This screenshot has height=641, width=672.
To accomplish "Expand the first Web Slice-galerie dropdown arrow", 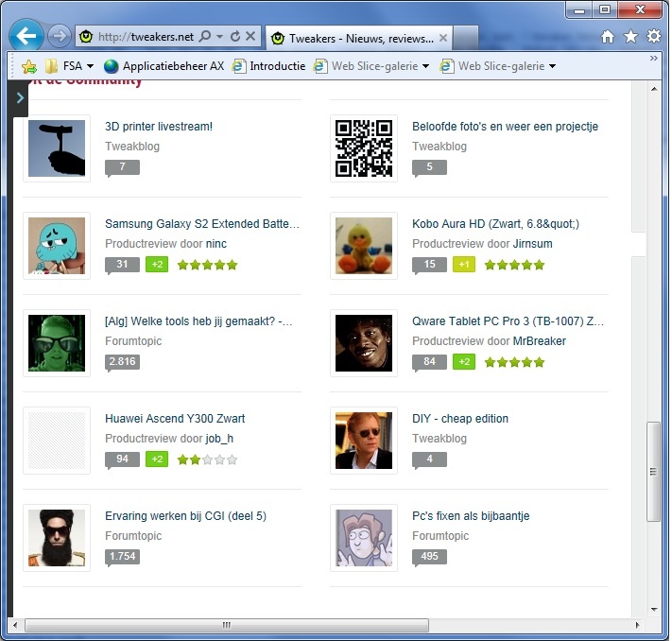I will (x=425, y=66).
